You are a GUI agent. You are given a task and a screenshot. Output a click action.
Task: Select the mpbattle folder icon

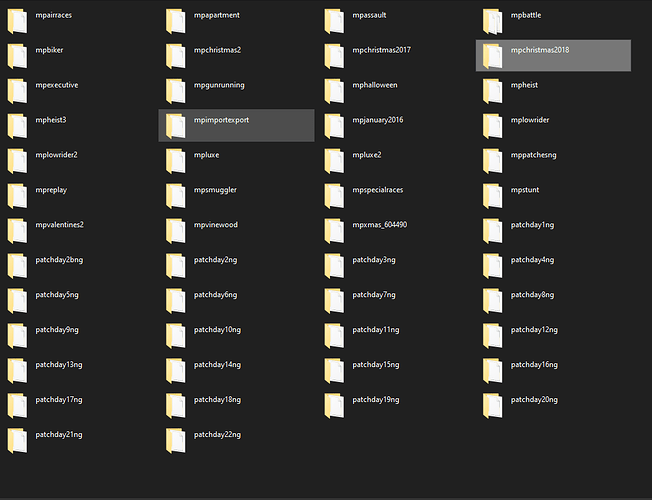(x=493, y=21)
